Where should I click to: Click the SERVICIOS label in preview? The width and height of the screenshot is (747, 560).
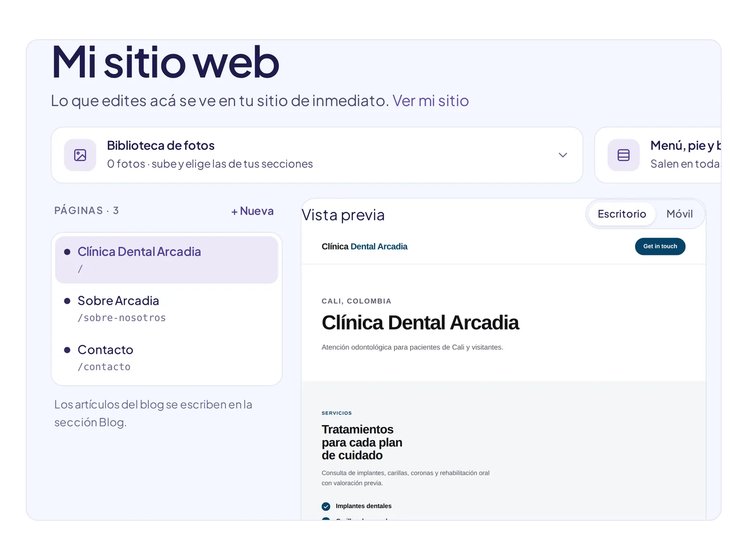click(337, 413)
